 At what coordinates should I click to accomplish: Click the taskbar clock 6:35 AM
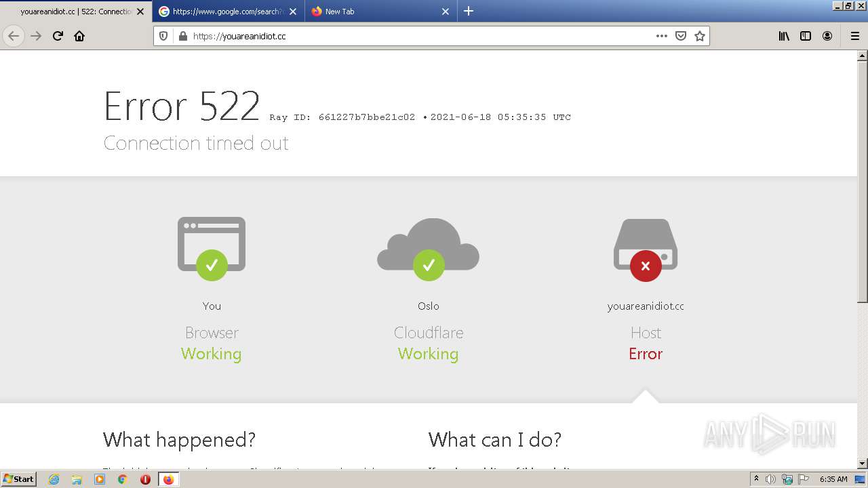coord(833,479)
